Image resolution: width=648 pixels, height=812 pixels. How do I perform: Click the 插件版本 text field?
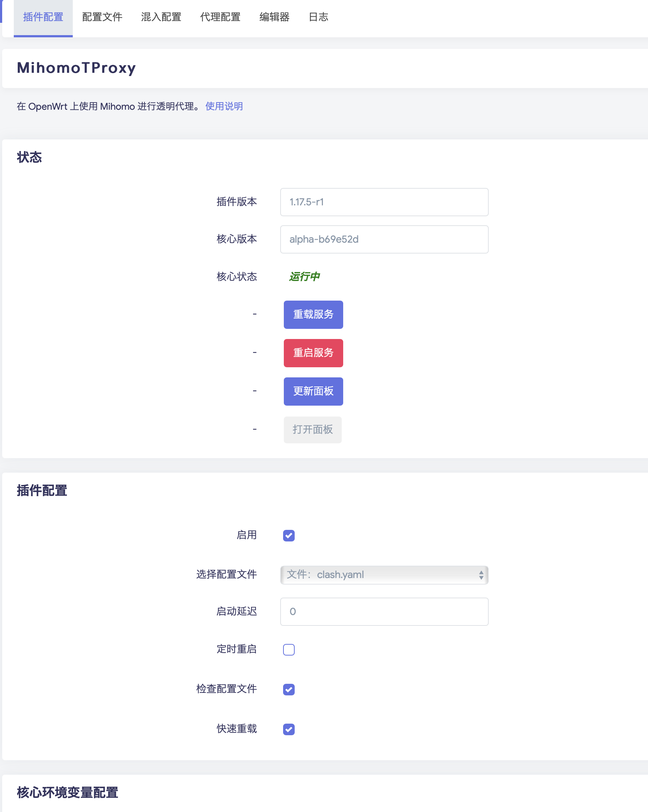coord(384,202)
